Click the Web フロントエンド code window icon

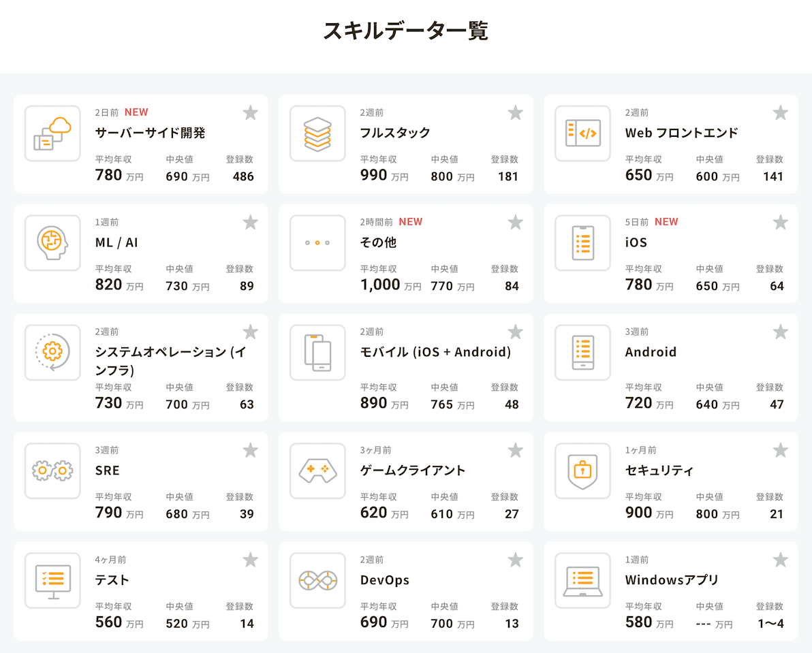(x=582, y=133)
